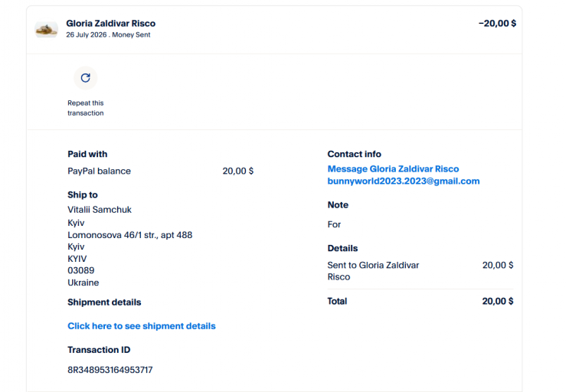Click the Contact info heading
The height and width of the screenshot is (392, 566).
(354, 154)
